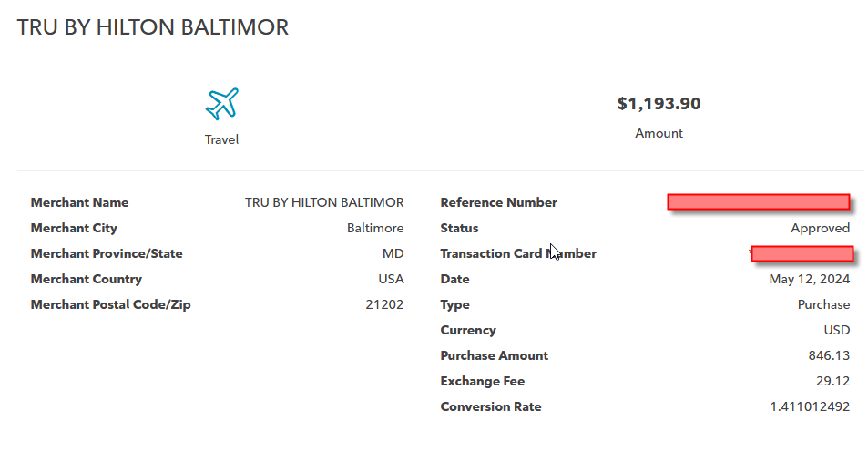Click the redacted Transaction Card Number field

coord(802,253)
